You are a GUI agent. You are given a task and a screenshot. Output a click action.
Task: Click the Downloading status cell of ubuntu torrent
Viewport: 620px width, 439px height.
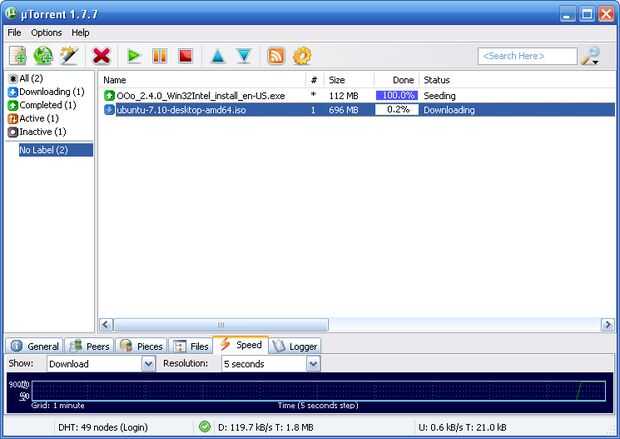[x=449, y=110]
